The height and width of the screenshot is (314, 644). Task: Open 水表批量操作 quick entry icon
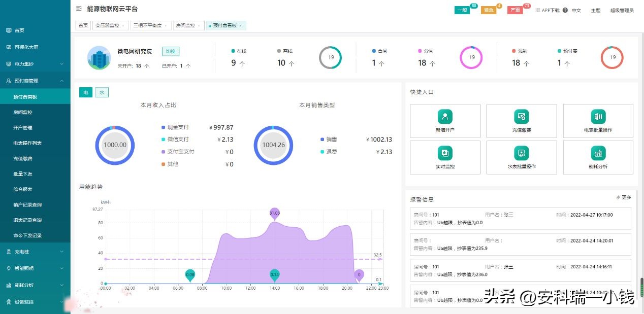pos(521,153)
